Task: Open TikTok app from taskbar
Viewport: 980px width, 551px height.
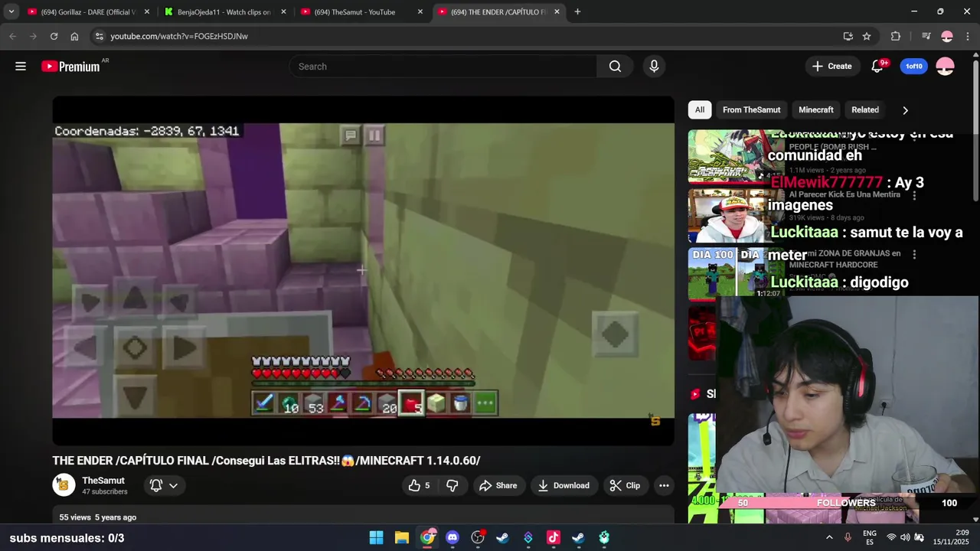Action: tap(554, 538)
